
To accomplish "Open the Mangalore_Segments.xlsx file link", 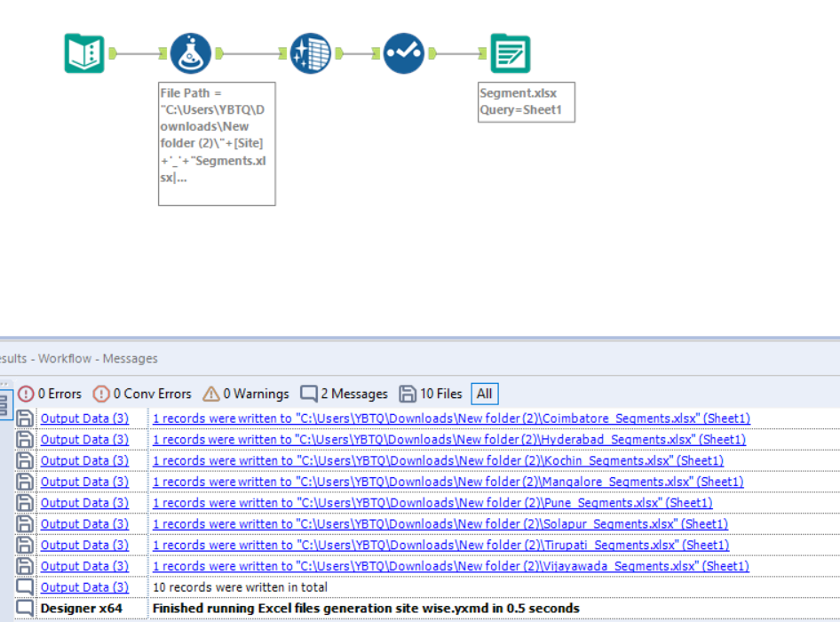I will pos(448,482).
